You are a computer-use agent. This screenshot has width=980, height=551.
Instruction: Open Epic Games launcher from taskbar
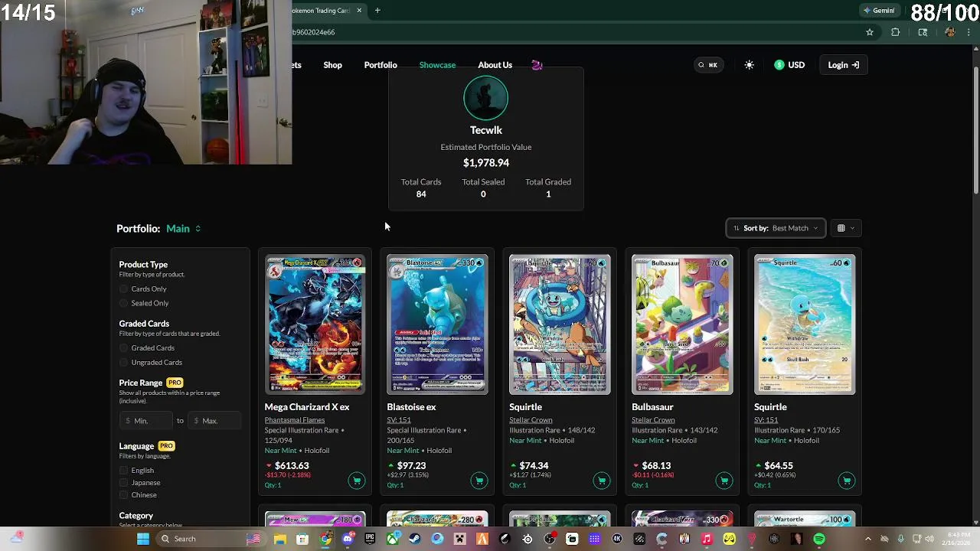[370, 539]
